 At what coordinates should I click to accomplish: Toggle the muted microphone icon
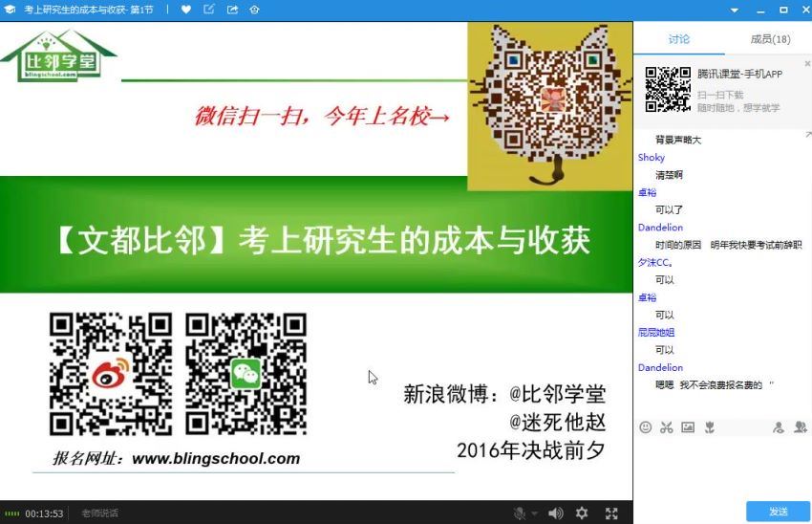[520, 513]
